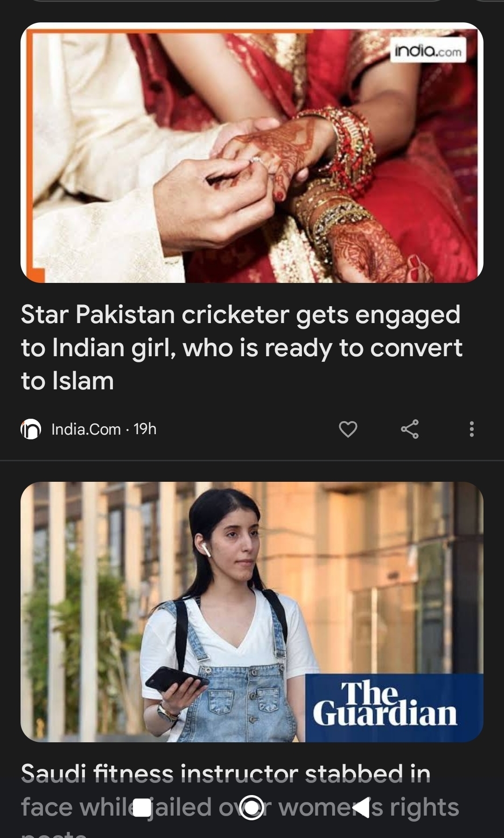Tap the Android recent apps square button
Screen dimensions: 504x838
point(142,807)
